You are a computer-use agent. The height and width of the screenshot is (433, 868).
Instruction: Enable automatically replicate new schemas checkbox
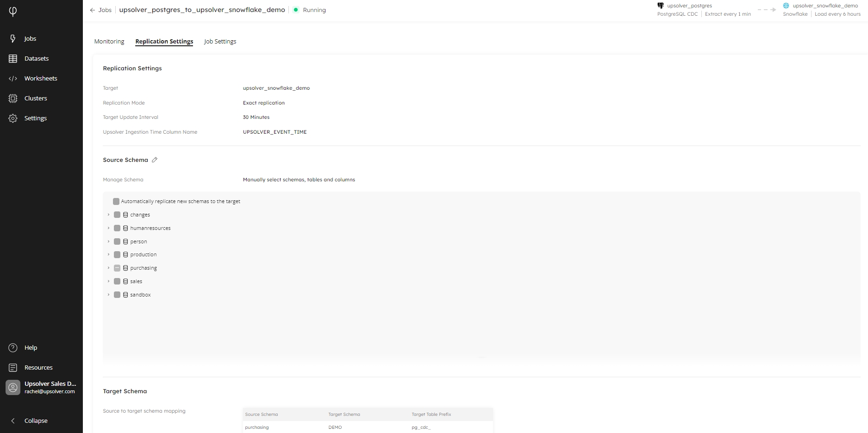tap(116, 201)
